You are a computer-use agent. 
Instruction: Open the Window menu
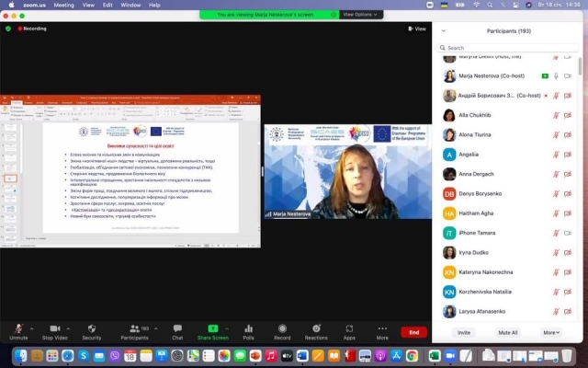pyautogui.click(x=130, y=5)
